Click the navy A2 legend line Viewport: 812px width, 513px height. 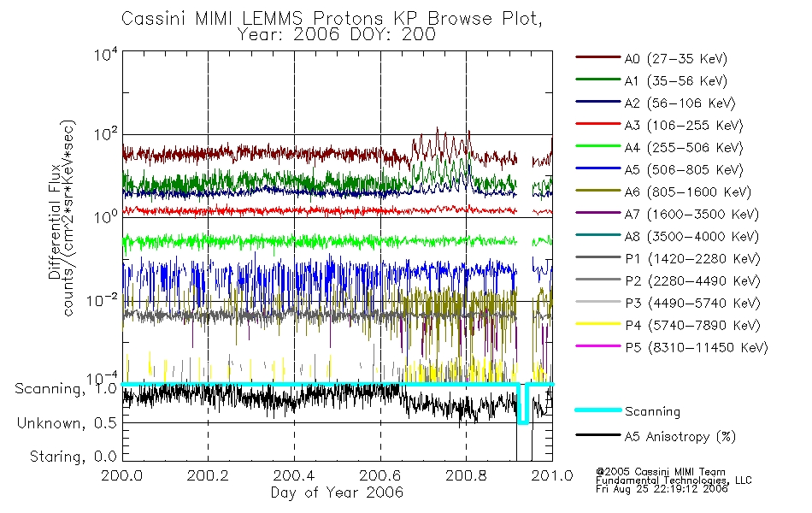[x=598, y=102]
